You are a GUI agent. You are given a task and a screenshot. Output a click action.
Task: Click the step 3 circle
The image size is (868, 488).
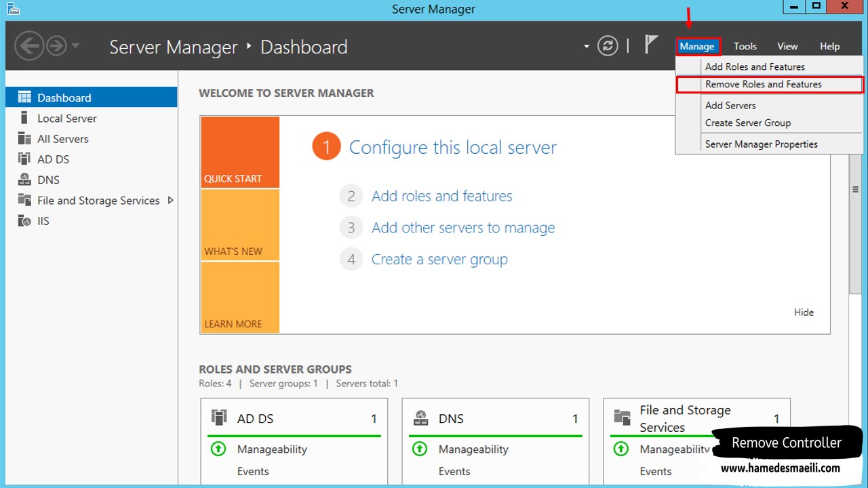[x=351, y=228]
